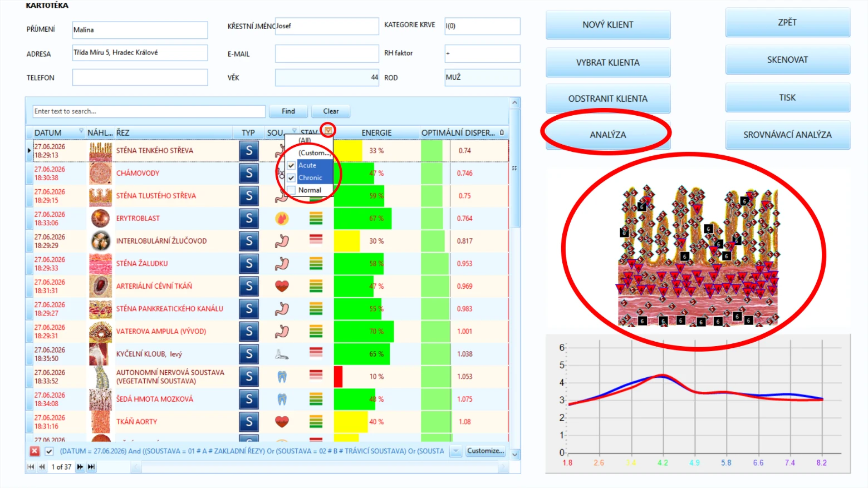
Task: Click the SKENOVAT button
Action: 787,60
